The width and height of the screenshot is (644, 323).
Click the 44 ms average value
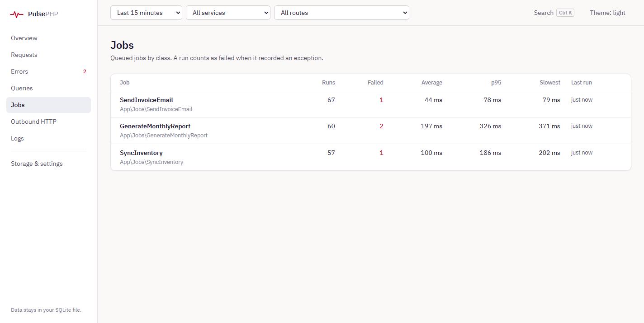(x=433, y=100)
